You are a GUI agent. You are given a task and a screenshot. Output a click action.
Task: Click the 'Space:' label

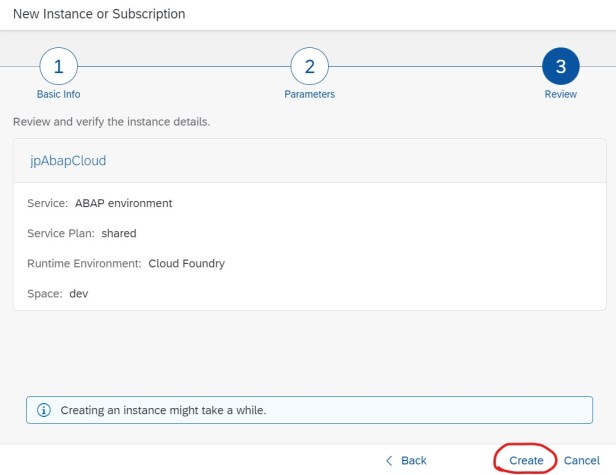[45, 293]
